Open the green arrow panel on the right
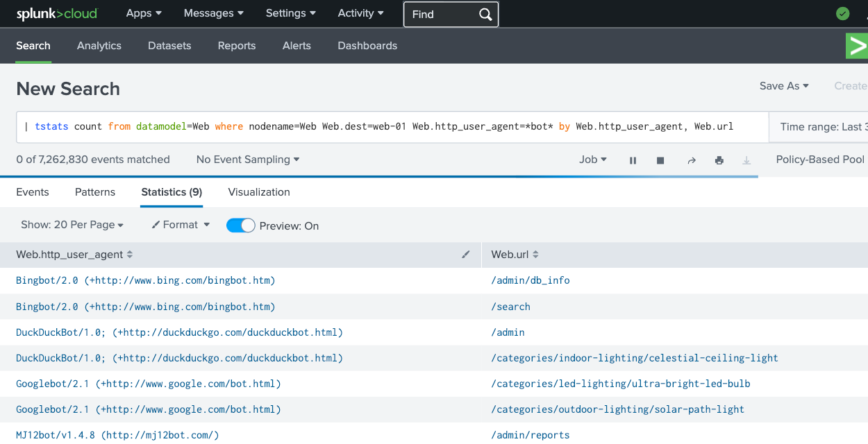Screen dimensions: 868x444 click(x=857, y=46)
